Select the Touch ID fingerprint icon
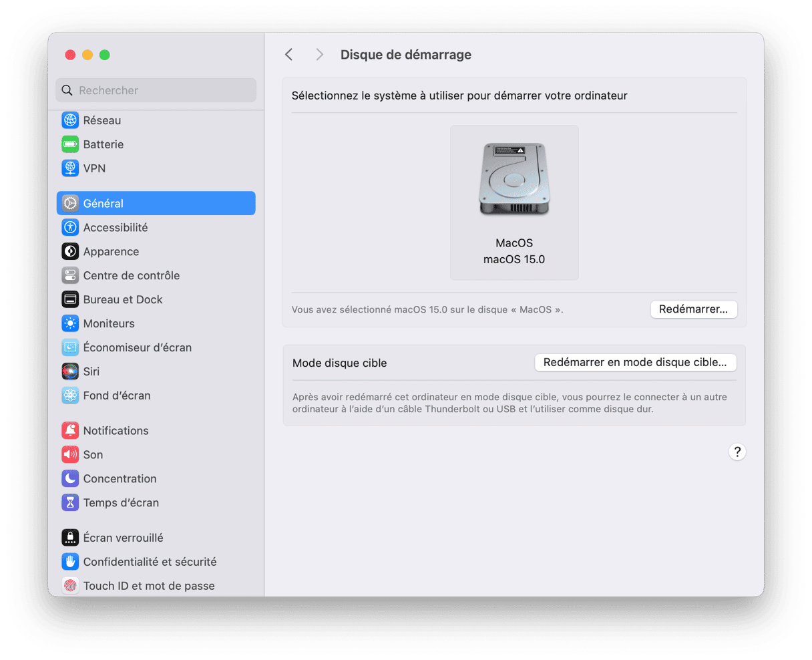This screenshot has width=812, height=660. pos(70,585)
